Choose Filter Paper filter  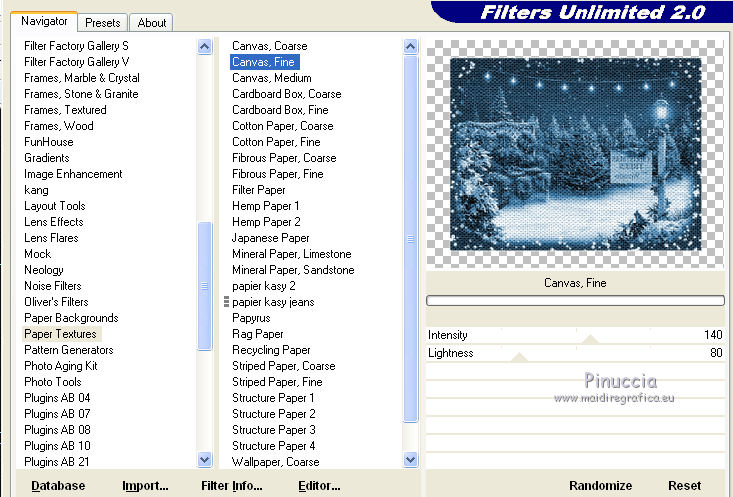(x=259, y=190)
